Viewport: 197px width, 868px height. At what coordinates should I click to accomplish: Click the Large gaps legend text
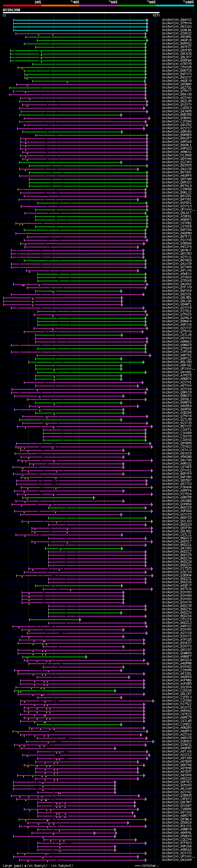[x=13, y=866]
